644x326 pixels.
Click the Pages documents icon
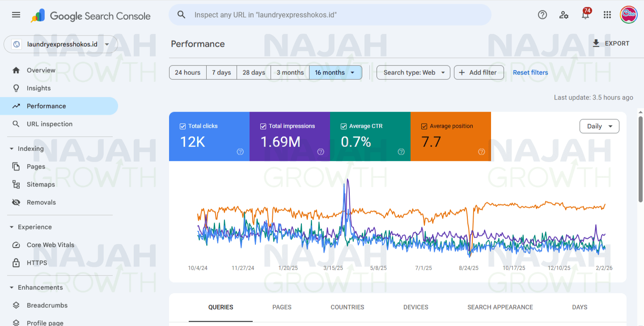[x=16, y=167]
